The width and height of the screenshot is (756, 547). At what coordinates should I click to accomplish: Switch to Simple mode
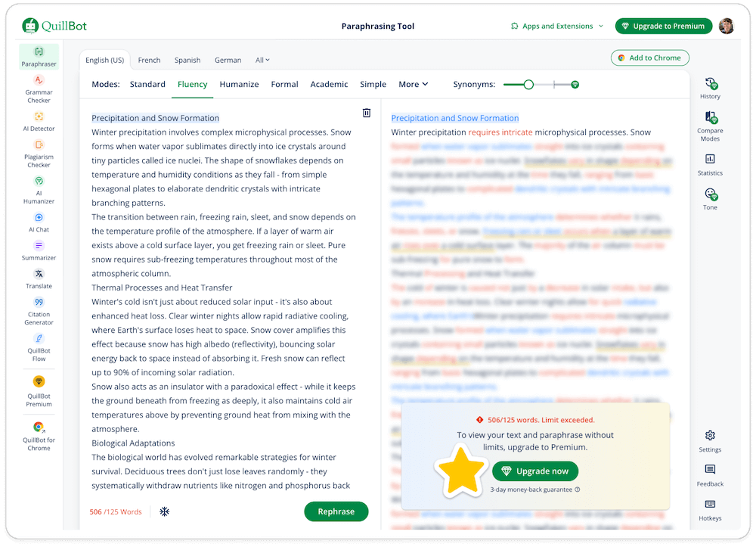pos(373,85)
